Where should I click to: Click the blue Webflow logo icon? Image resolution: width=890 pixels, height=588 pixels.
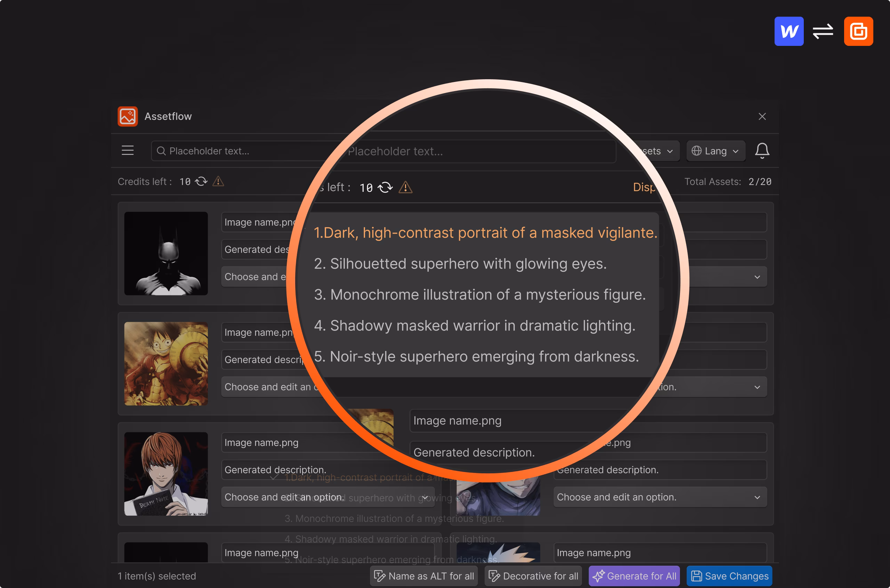(x=789, y=31)
